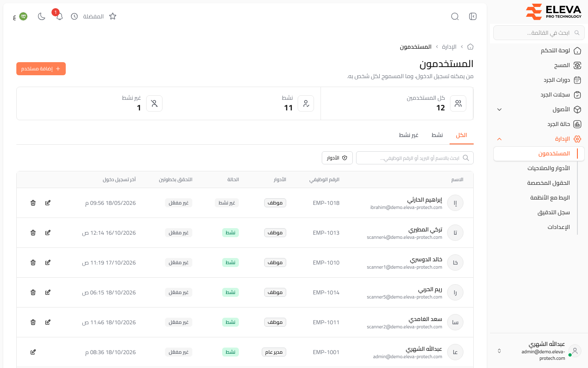
Task: Open the language flag selector
Action: point(20,16)
